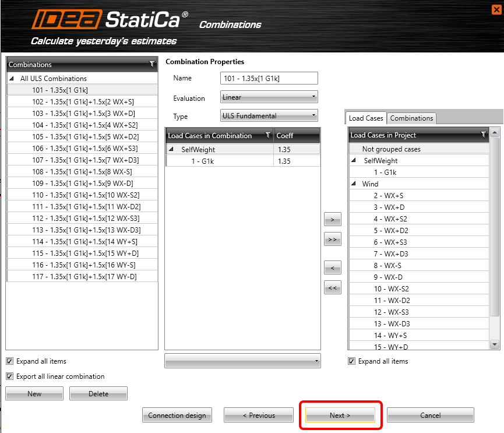The image size is (504, 433).
Task: Select combination 104 with WX+S2
Action: coord(82,125)
